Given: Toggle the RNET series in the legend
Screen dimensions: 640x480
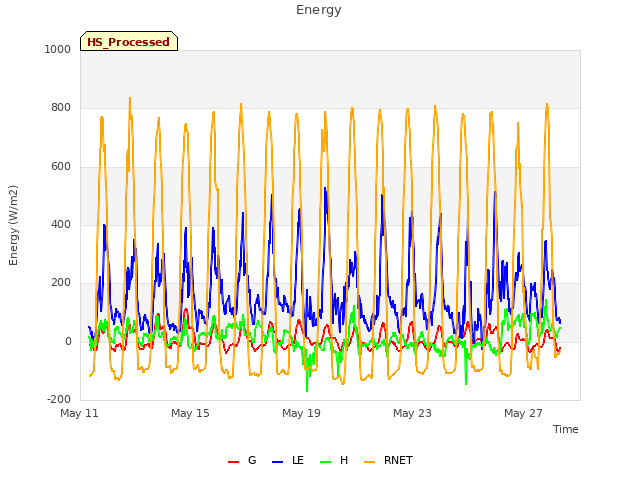Looking at the screenshot, I should pyautogui.click(x=389, y=460).
